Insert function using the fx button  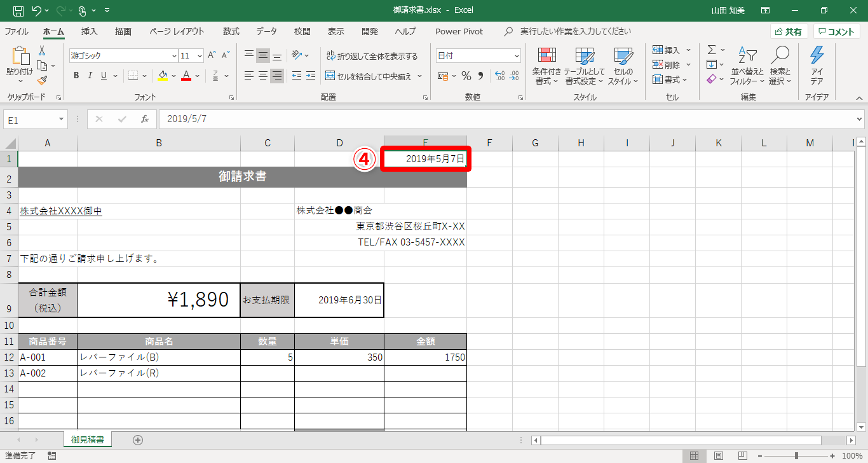click(145, 119)
